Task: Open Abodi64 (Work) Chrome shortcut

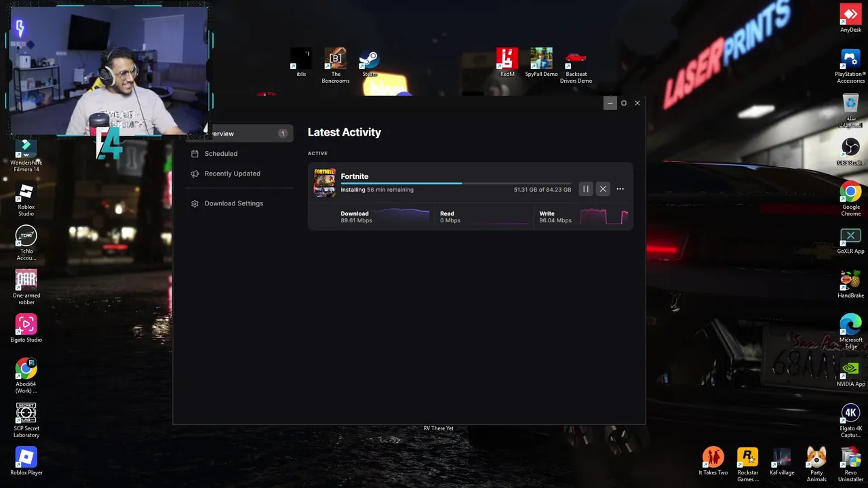Action: click(26, 376)
